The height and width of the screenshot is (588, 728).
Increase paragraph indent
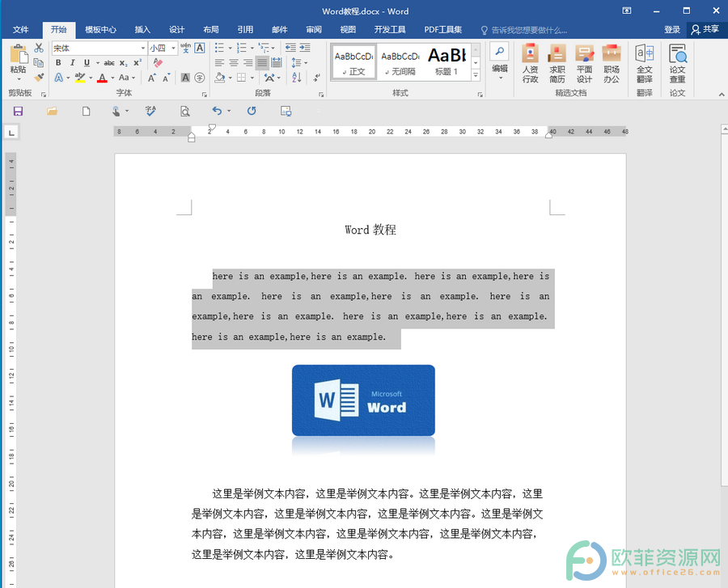(x=305, y=48)
